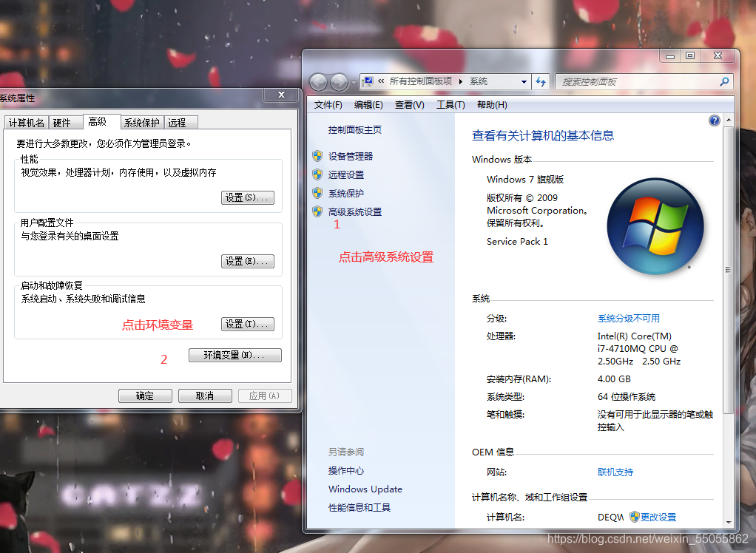Switch to the 系统保护 tab
The height and width of the screenshot is (553, 756).
point(142,123)
